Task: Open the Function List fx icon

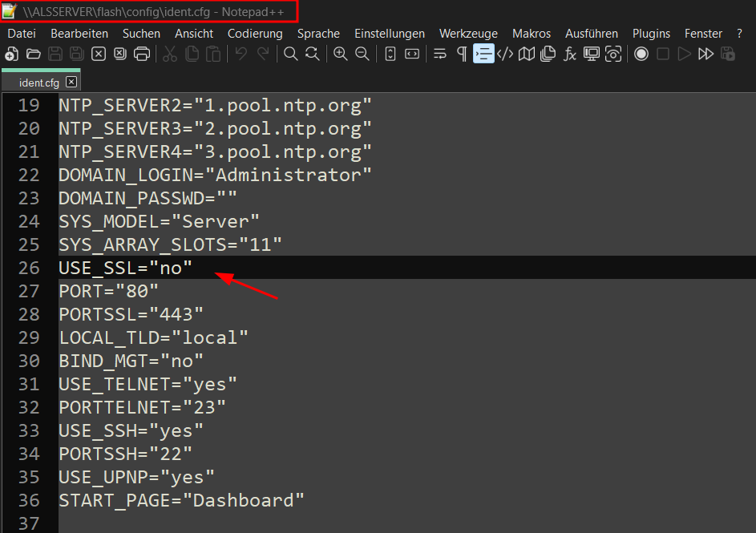Action: [x=570, y=54]
